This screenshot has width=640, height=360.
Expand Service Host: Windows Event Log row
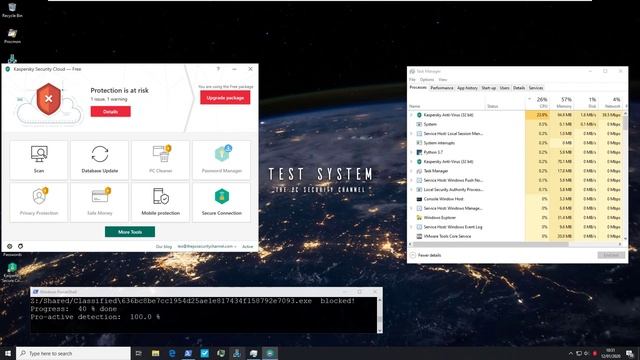[x=411, y=227]
